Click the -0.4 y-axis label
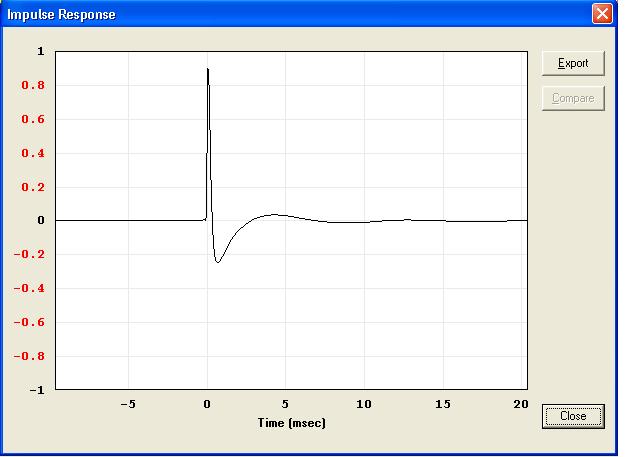The width and height of the screenshot is (640, 457). coord(29,288)
